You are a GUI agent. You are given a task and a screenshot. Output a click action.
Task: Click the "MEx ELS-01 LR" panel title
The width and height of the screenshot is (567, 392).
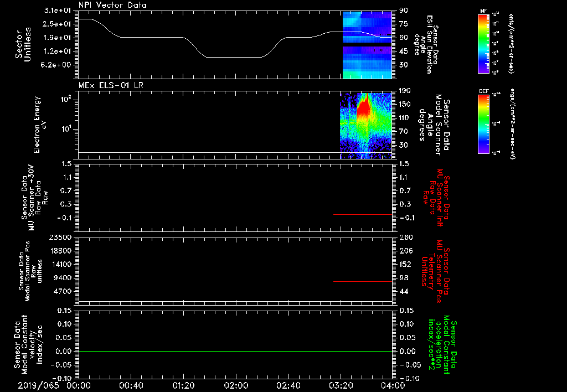[111, 85]
